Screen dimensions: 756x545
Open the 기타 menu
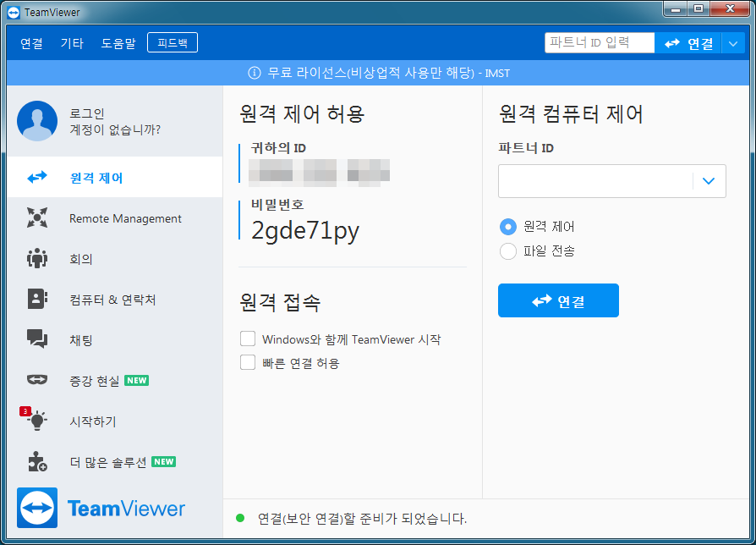(x=72, y=43)
